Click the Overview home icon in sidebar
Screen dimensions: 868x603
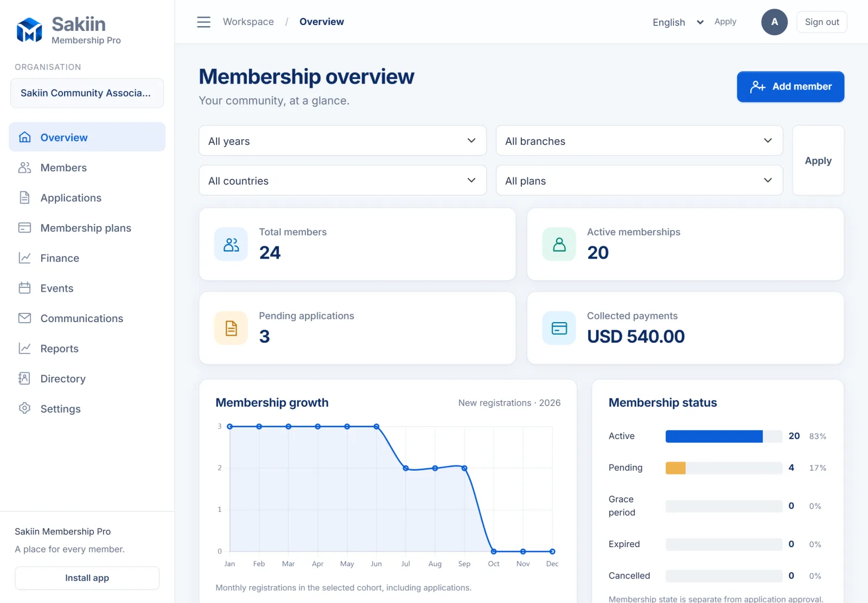click(x=24, y=137)
